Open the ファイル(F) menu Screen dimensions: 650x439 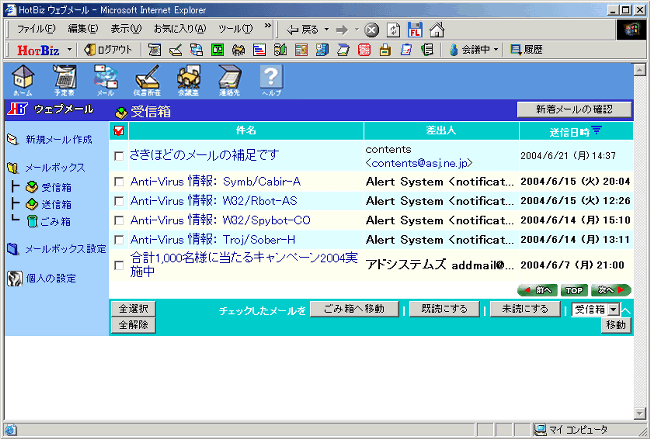[36, 29]
